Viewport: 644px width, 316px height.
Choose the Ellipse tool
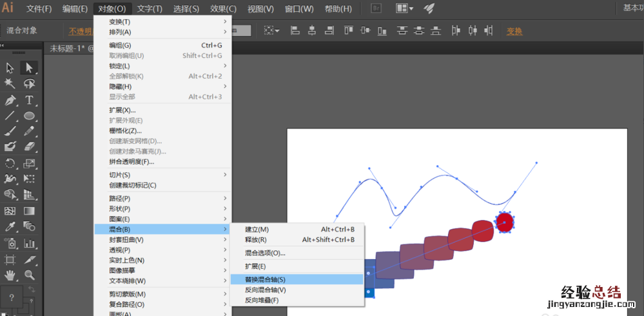[29, 116]
